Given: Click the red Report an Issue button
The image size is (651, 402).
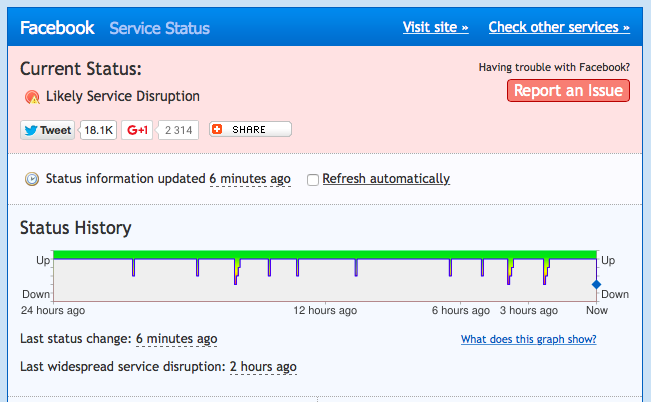Looking at the screenshot, I should point(568,91).
